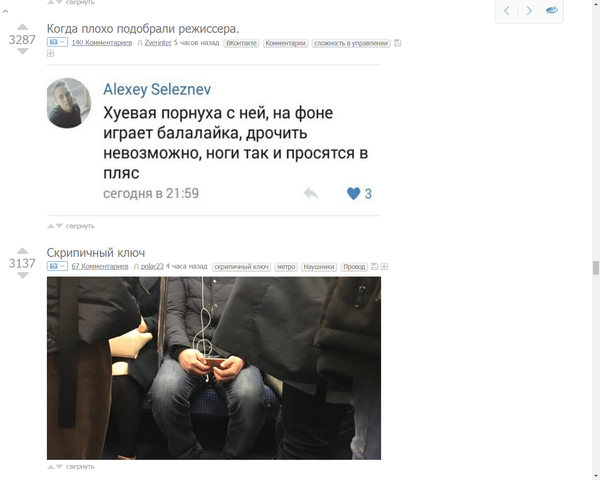
Task: Toggle image view button of the Скрипичный ключ post
Action: click(57, 266)
